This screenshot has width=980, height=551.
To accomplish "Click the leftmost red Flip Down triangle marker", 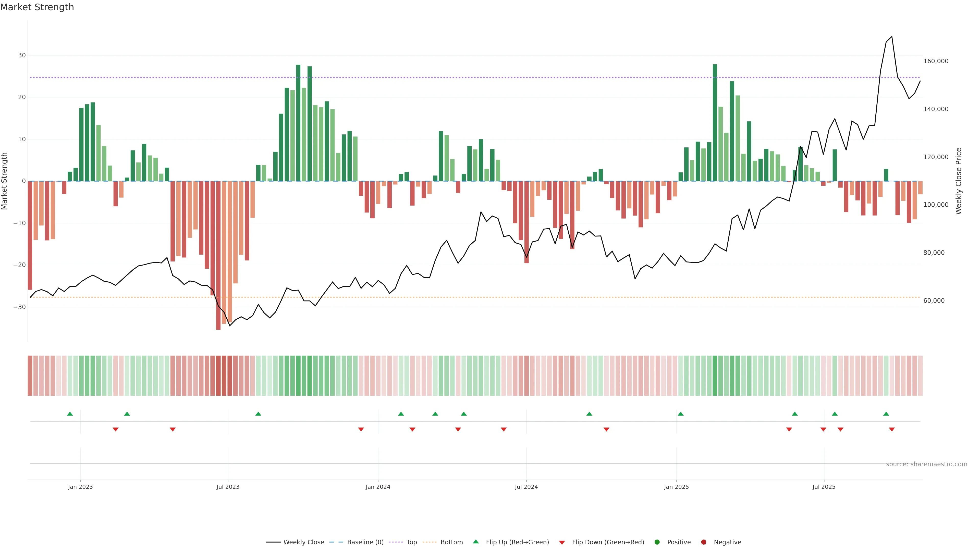I will (x=116, y=429).
